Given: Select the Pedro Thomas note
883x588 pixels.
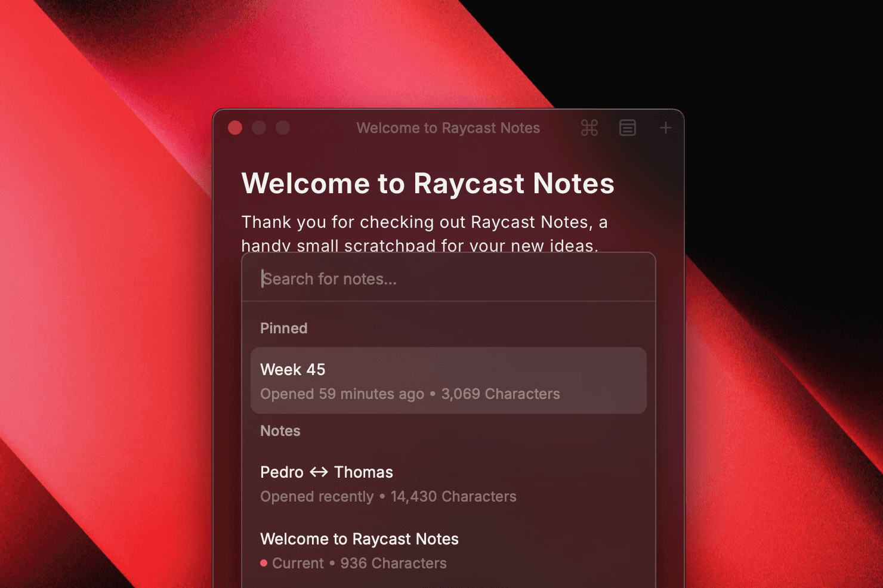Looking at the screenshot, I should [327, 472].
